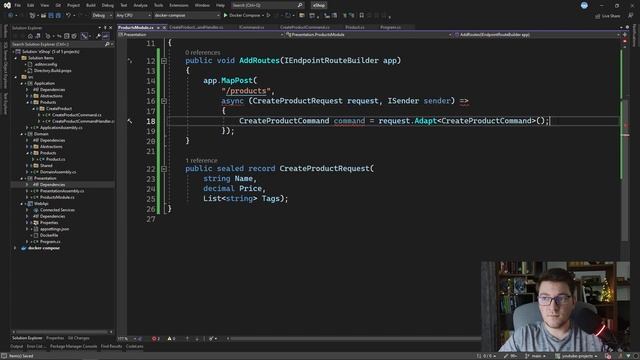Select Directory.Build.props in Solution Items
The image size is (640, 360).
[x=52, y=71]
